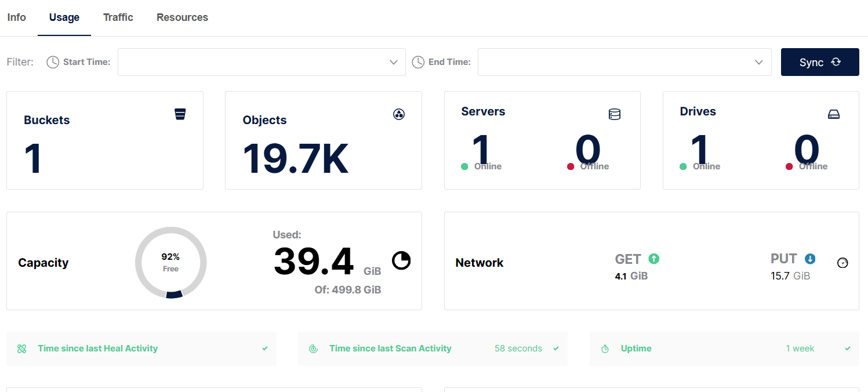Expand Start Time chevron arrow
The width and height of the screenshot is (868, 392).
(x=394, y=62)
